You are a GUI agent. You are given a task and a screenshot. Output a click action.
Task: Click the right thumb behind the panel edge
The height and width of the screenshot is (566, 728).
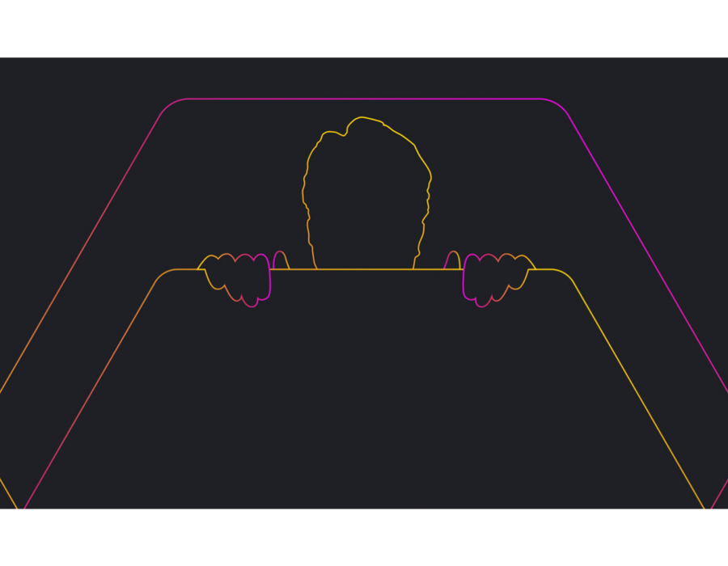pos(452,260)
